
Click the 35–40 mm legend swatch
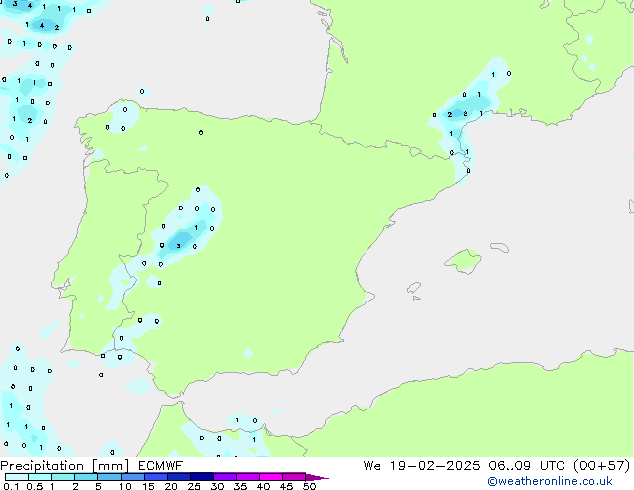pos(247,477)
